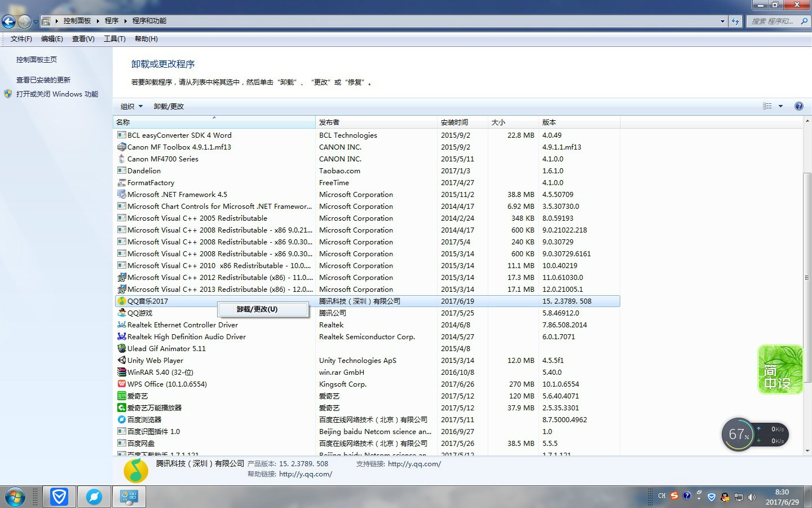Click the Realtek High Definition Audio Driver icon
The width and height of the screenshot is (812, 508).
click(x=121, y=337)
